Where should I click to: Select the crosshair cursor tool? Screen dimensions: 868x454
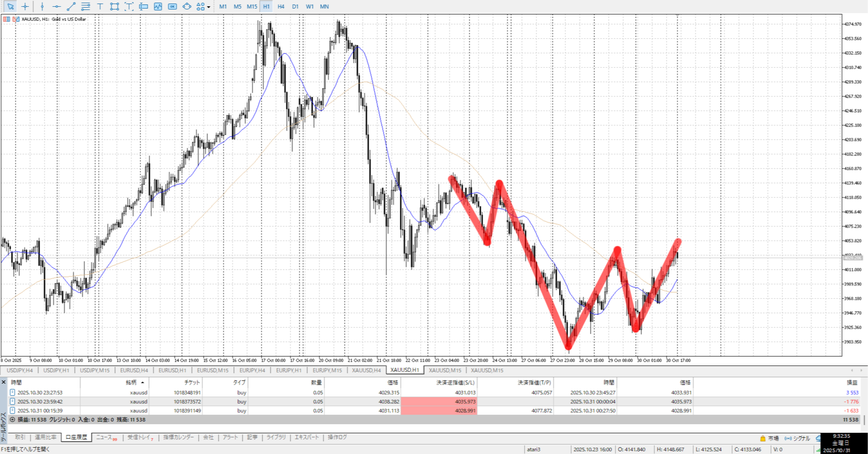point(25,6)
